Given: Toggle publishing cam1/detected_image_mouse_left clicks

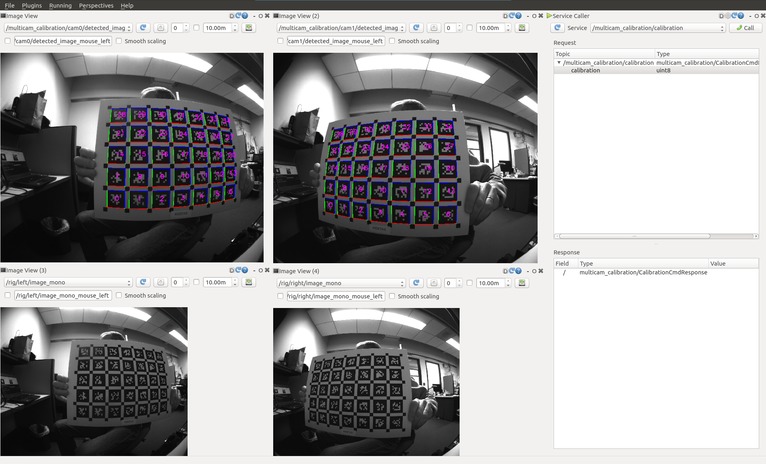Looking at the screenshot, I should tap(280, 41).
